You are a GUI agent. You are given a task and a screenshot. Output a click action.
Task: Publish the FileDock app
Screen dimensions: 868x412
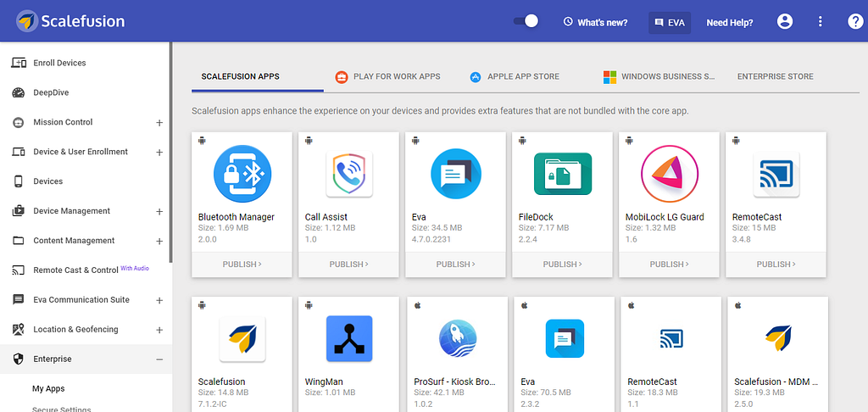point(563,264)
